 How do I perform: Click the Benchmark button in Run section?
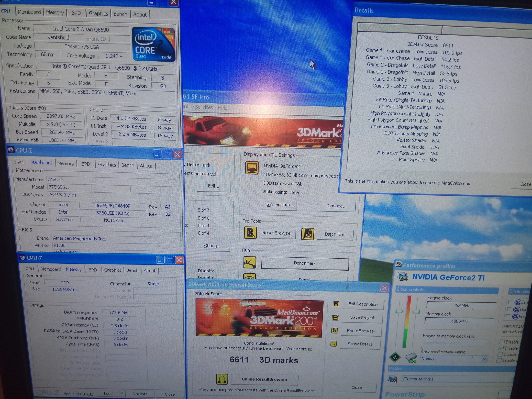coord(305,263)
